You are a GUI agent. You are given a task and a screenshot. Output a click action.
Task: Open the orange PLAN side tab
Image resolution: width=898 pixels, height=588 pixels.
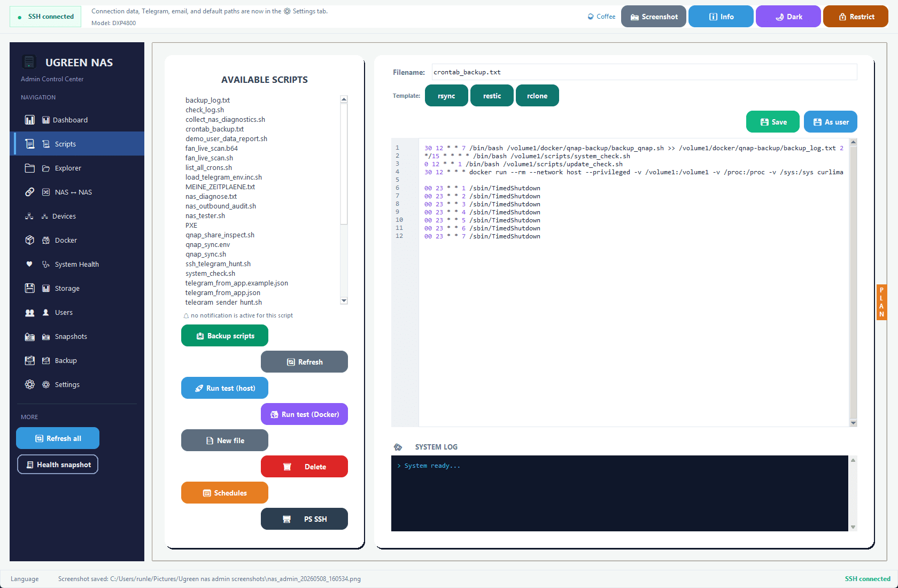click(x=881, y=302)
